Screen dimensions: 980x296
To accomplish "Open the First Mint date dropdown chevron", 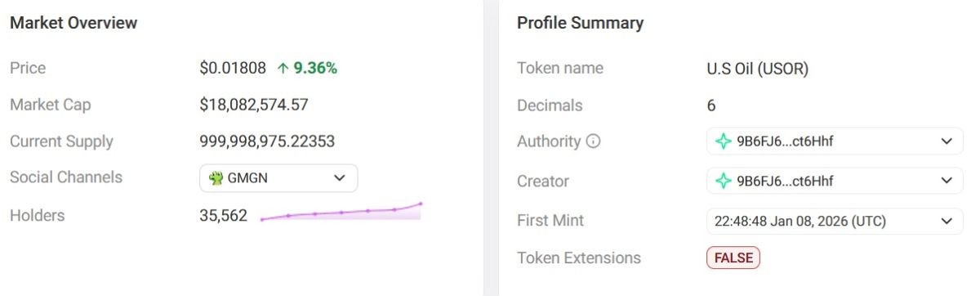I will click(947, 221).
